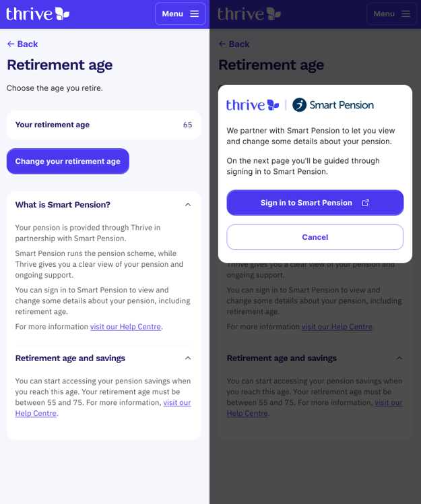Click the Thrive logo in left header
The width and height of the screenshot is (421, 504).
38,13
